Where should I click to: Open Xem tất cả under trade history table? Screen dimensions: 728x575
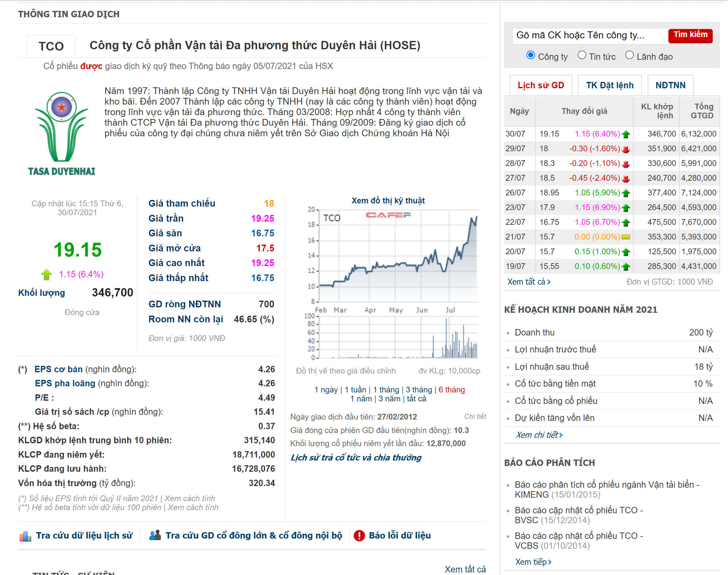pos(529,282)
